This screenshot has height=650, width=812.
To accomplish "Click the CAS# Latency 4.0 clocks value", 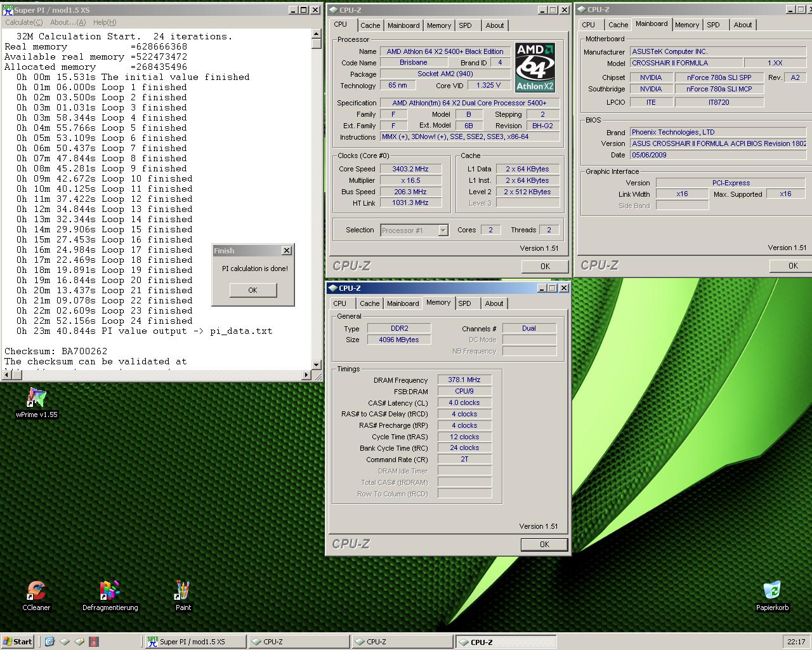I will [x=464, y=402].
